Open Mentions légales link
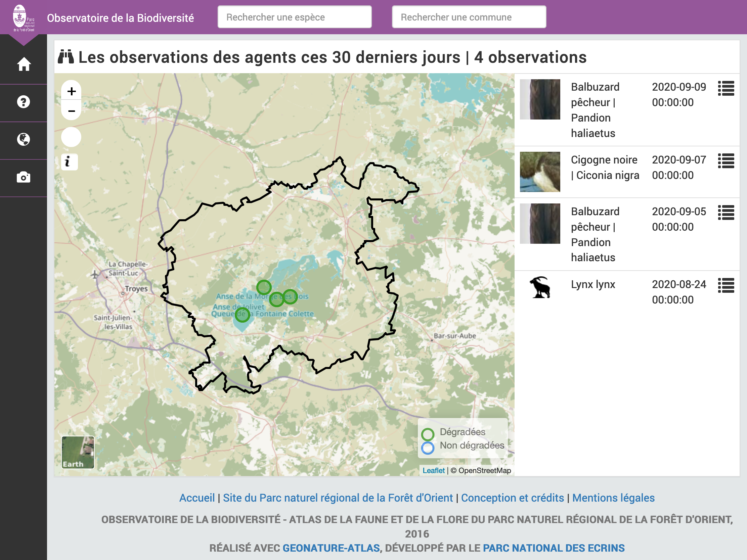The height and width of the screenshot is (560, 747). pyautogui.click(x=613, y=498)
